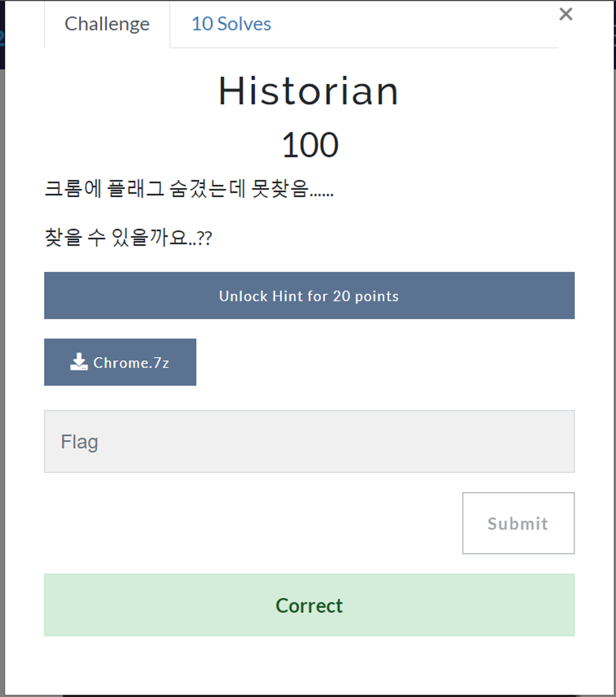Click the green Correct banner
This screenshot has width=616, height=697.
(309, 605)
